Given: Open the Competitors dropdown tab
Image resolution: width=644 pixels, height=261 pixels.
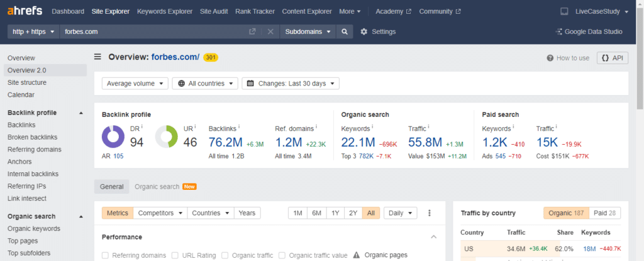Looking at the screenshot, I should point(160,213).
